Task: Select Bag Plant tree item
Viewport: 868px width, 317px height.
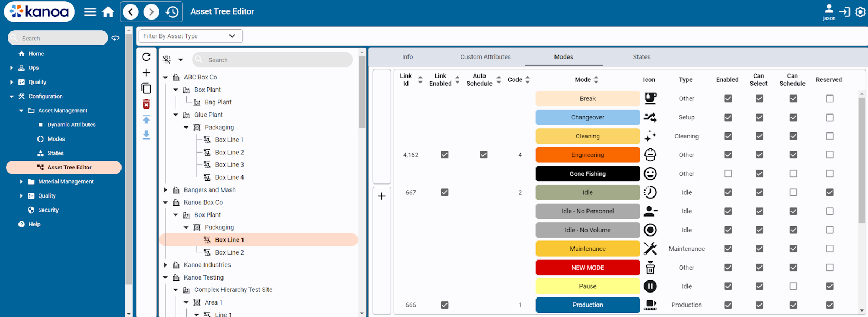Action: tap(218, 102)
